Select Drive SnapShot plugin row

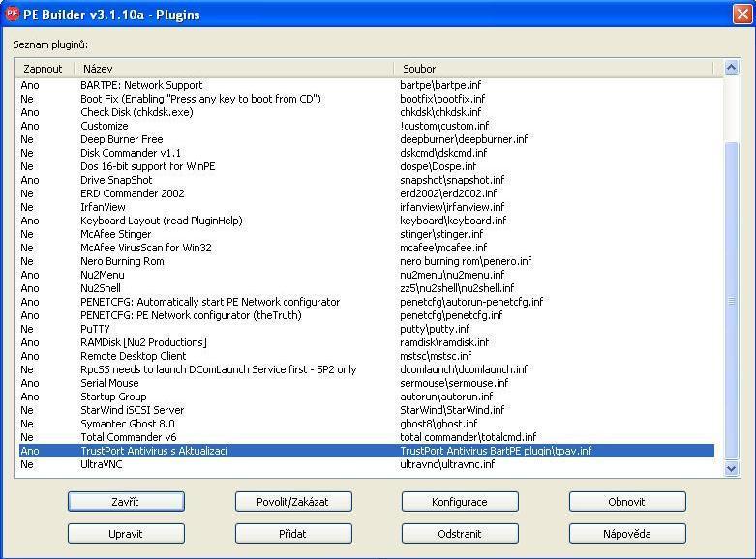[367, 180]
